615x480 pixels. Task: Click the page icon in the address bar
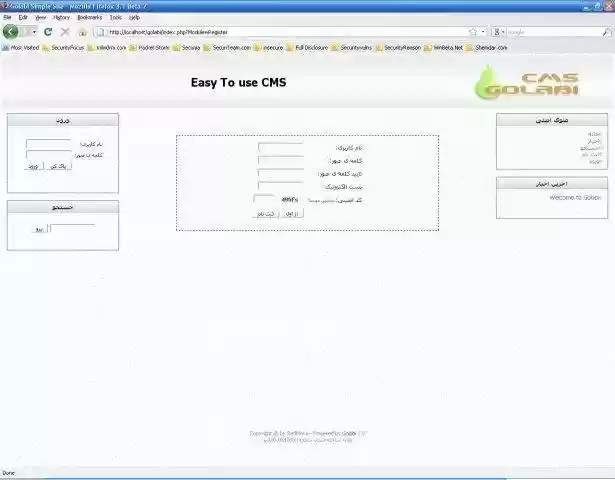(100, 32)
